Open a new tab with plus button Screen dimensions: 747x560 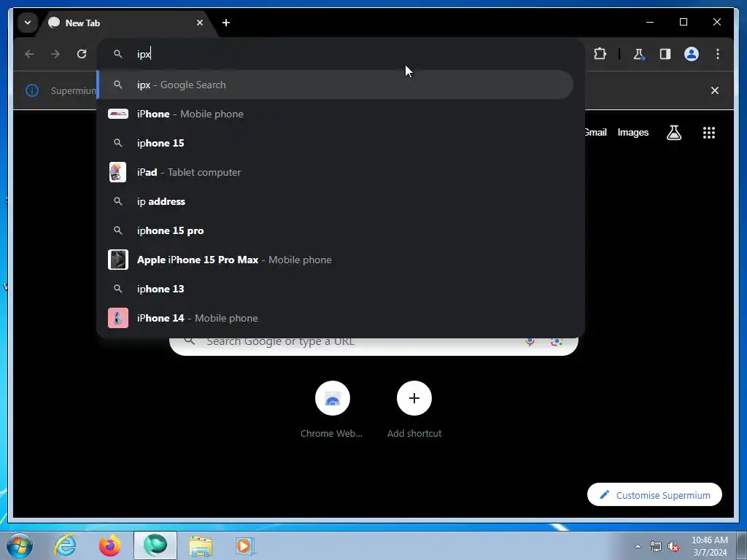(x=226, y=23)
